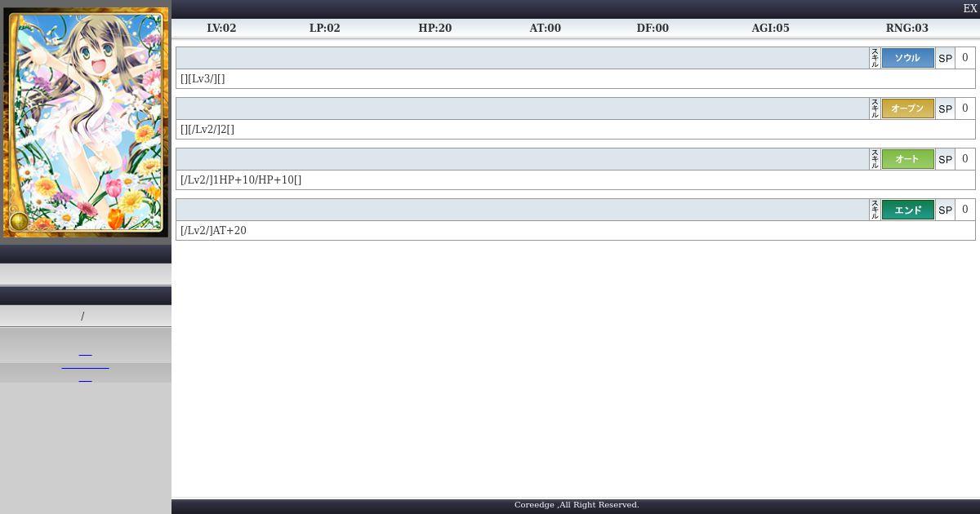Screen dimensions: 980x514
Task: Click the blue ソウル skill badge
Action: point(907,58)
